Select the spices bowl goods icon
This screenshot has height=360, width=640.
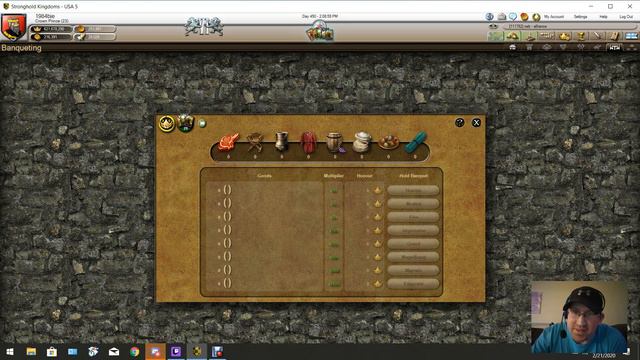tap(388, 142)
